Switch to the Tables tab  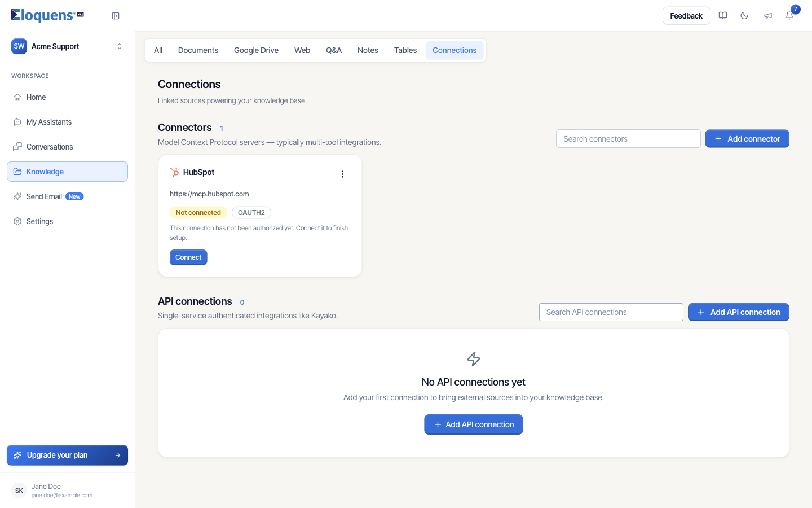point(405,50)
